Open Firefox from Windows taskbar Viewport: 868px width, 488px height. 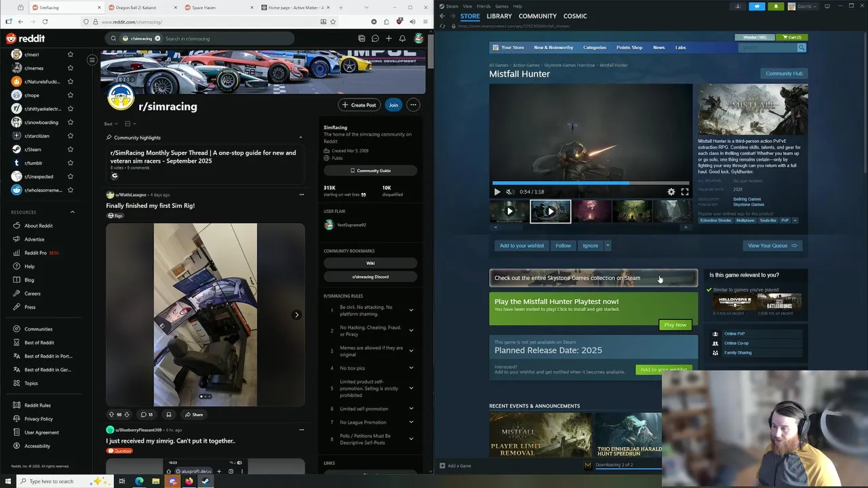[189, 481]
